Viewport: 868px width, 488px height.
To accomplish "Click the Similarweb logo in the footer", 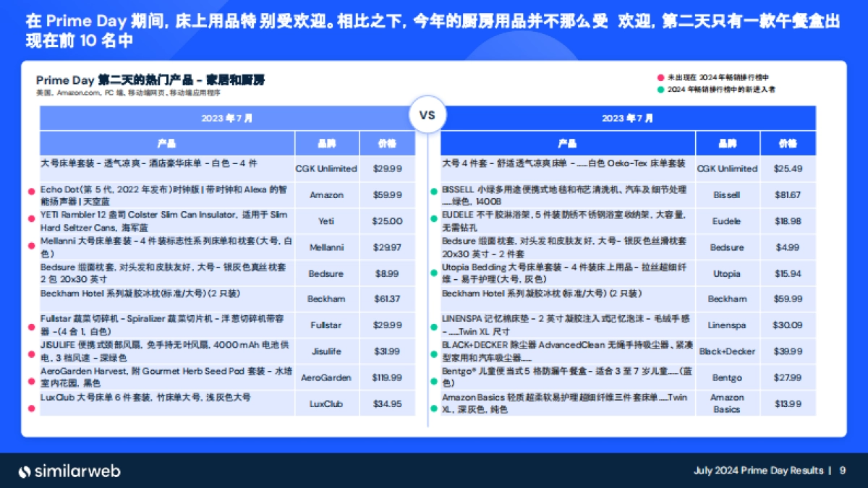I will click(70, 471).
